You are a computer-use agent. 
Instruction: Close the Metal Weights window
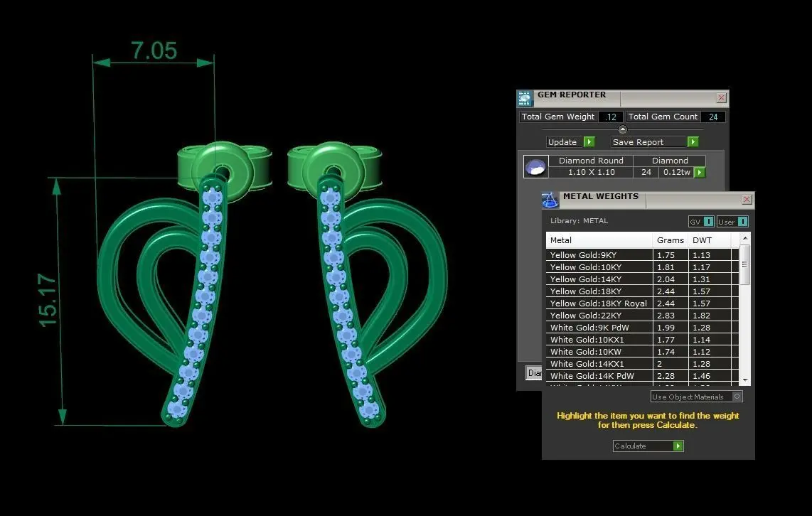747,200
